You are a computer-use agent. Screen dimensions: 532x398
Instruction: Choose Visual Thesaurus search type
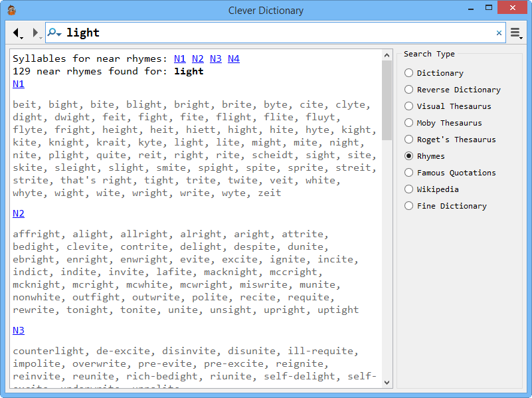[448, 106]
